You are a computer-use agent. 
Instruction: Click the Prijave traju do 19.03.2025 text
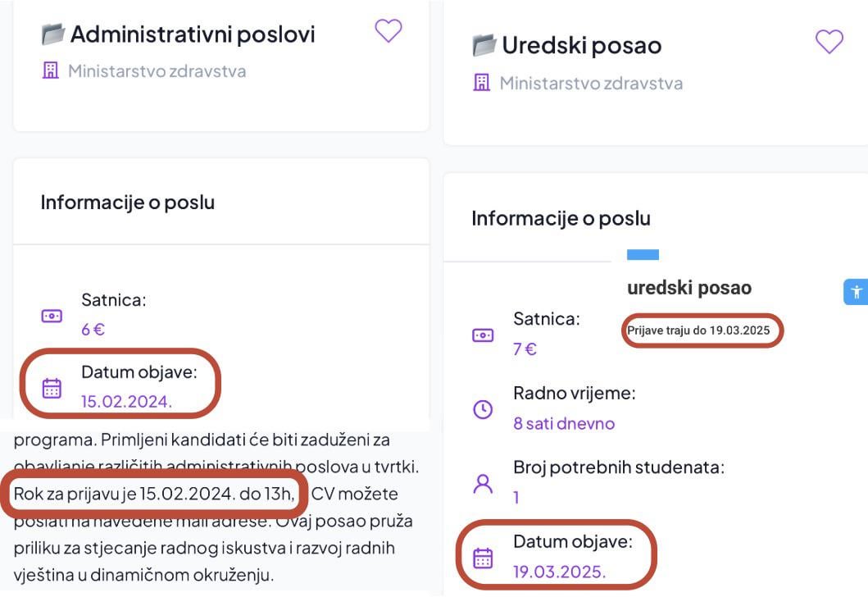698,330
